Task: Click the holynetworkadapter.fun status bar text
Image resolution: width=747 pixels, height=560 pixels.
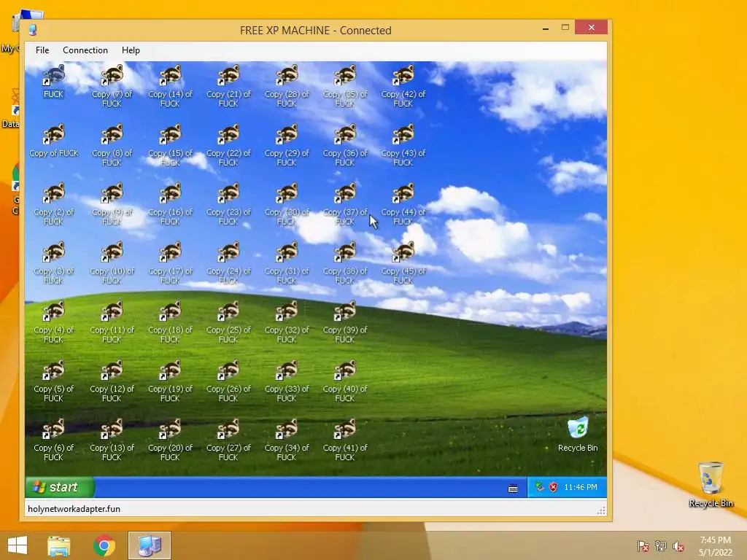Action: (x=74, y=508)
